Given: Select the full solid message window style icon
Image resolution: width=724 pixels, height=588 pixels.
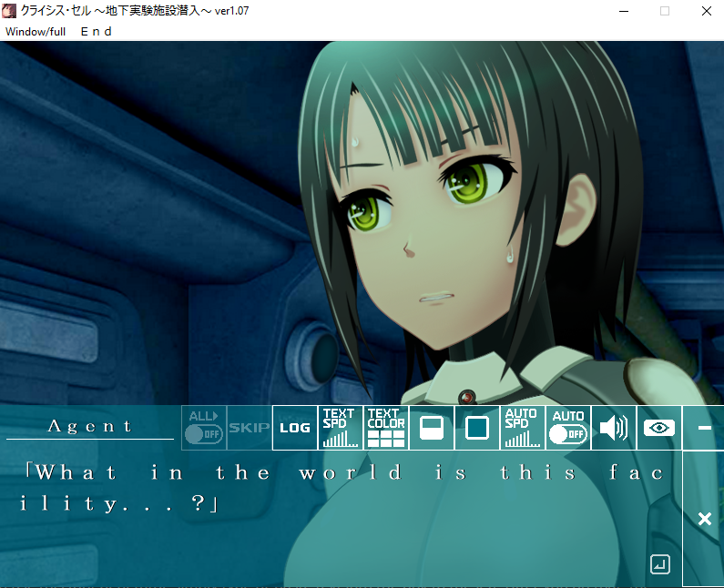Looking at the screenshot, I should tap(477, 428).
